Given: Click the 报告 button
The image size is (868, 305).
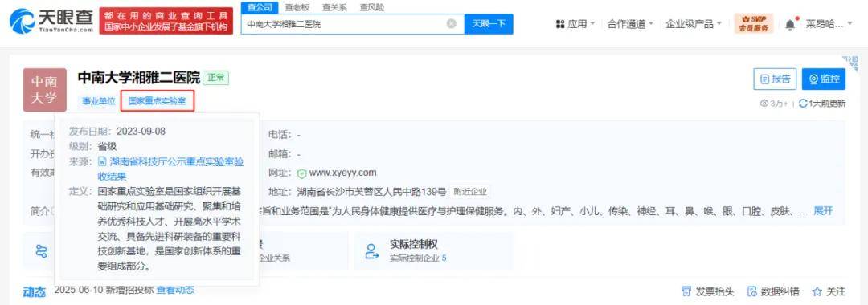Looking at the screenshot, I should pos(775,79).
